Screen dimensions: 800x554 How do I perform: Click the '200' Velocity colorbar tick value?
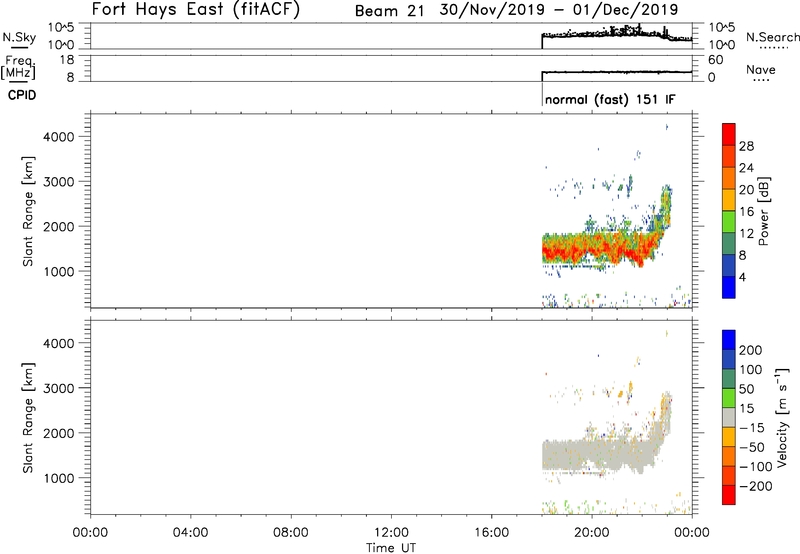751,350
